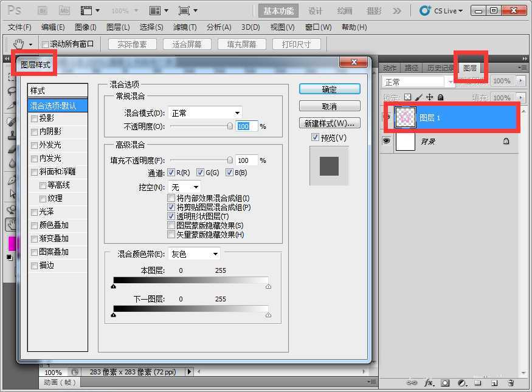Click the 确定 OK button
532x392 pixels.
pyautogui.click(x=329, y=89)
